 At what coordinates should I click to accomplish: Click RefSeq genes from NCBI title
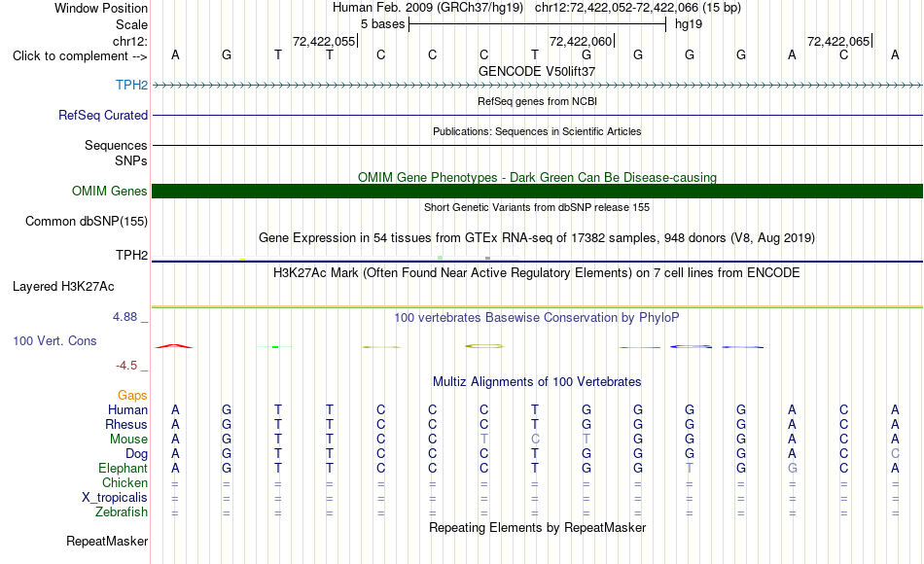click(x=537, y=101)
